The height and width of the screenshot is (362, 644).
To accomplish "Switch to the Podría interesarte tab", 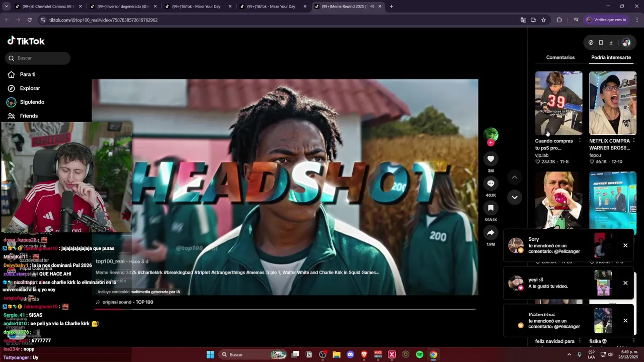I will point(611,57).
